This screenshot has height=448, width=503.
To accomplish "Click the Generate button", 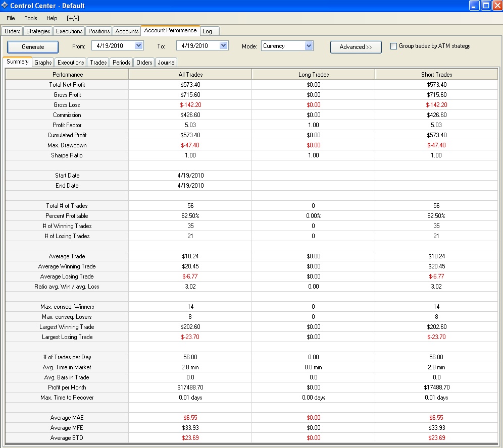I will 33,47.
